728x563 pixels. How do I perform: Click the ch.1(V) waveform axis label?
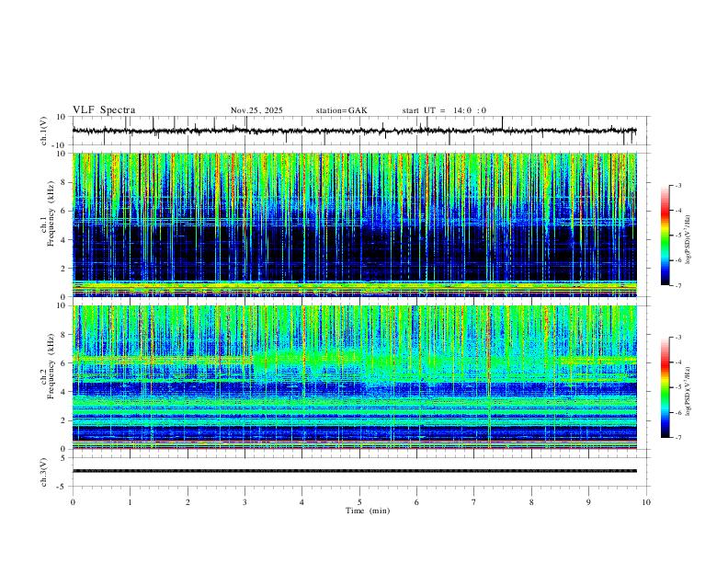[43, 131]
